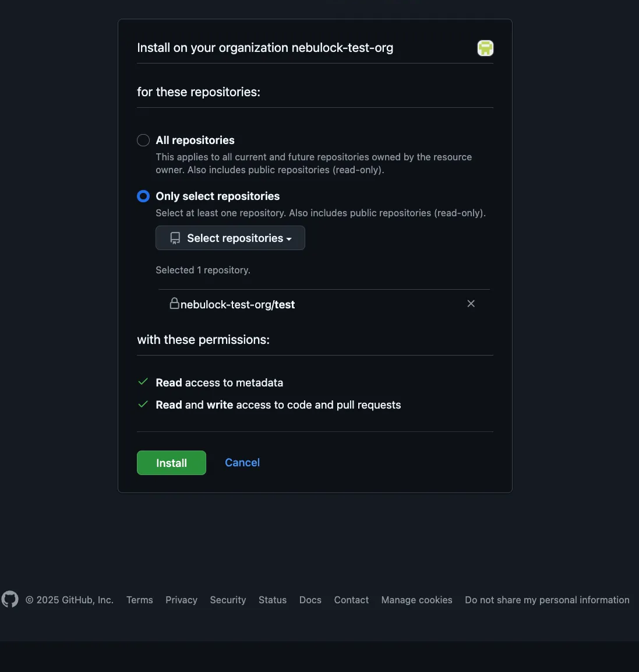This screenshot has height=672, width=639.
Task: Click the nebulock-test-org organization avatar
Action: pyautogui.click(x=485, y=48)
